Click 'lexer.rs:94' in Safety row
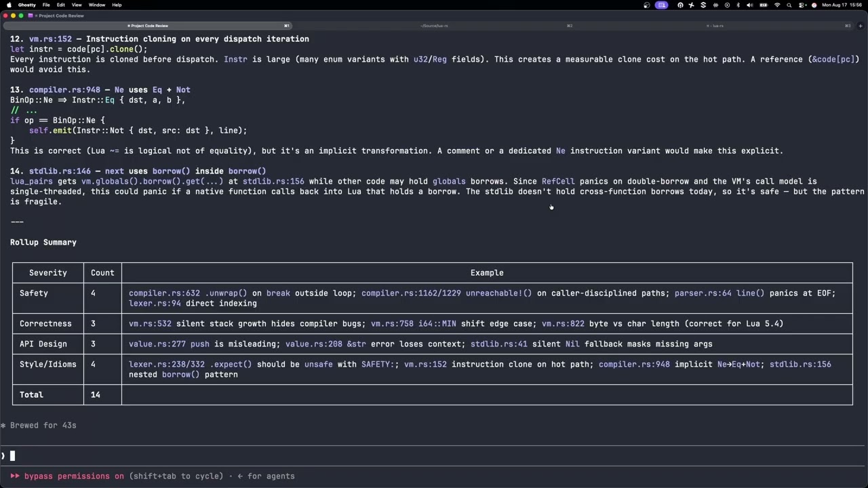 (x=155, y=303)
